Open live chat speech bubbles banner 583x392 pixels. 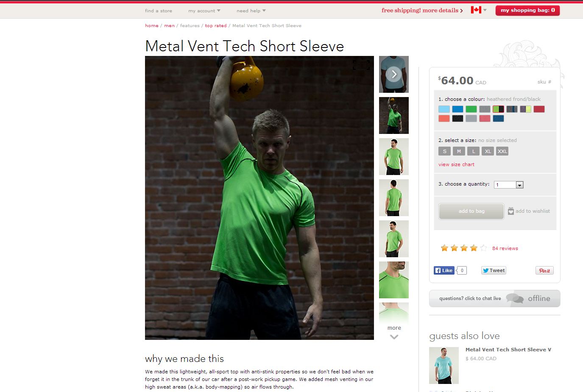click(494, 298)
